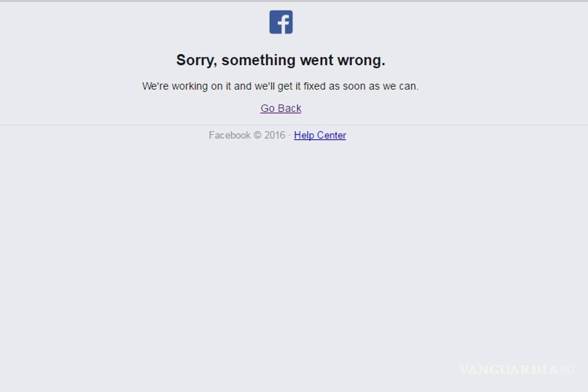Click the word 'Back' in Go Back
Viewport: 588px width, 392px height.
290,108
